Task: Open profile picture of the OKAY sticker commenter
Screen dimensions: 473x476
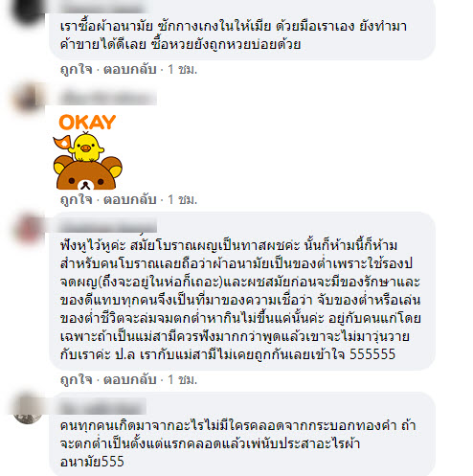Action: (x=28, y=99)
